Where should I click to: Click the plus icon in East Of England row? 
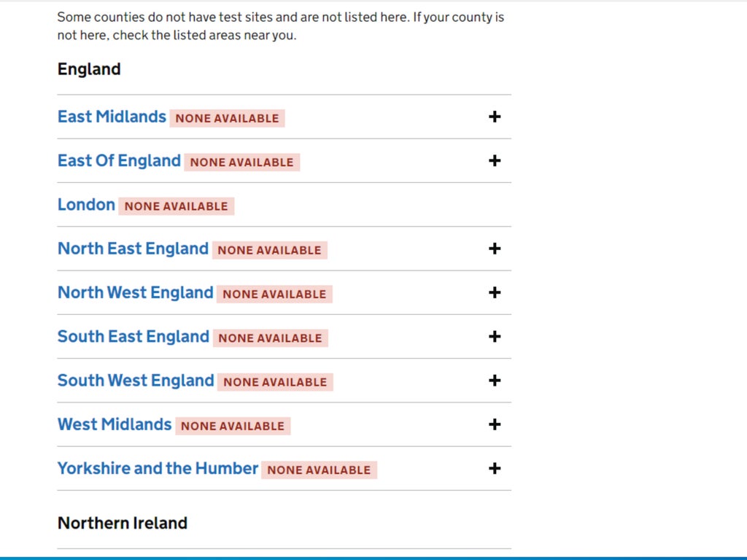click(495, 160)
